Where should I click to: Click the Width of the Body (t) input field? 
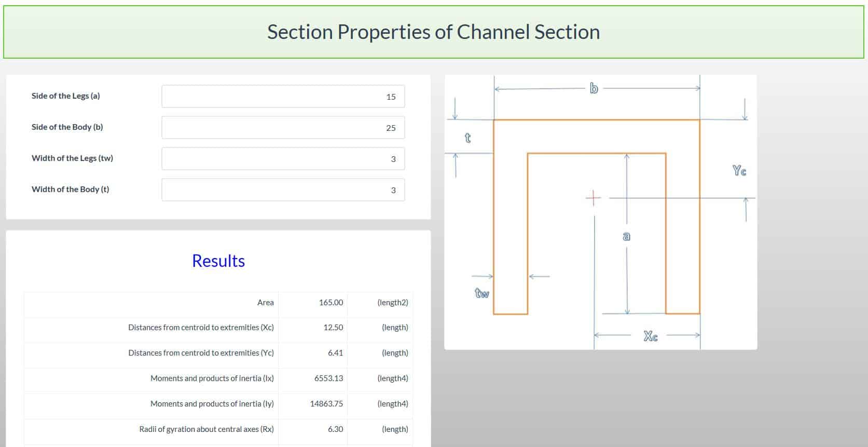(x=283, y=190)
